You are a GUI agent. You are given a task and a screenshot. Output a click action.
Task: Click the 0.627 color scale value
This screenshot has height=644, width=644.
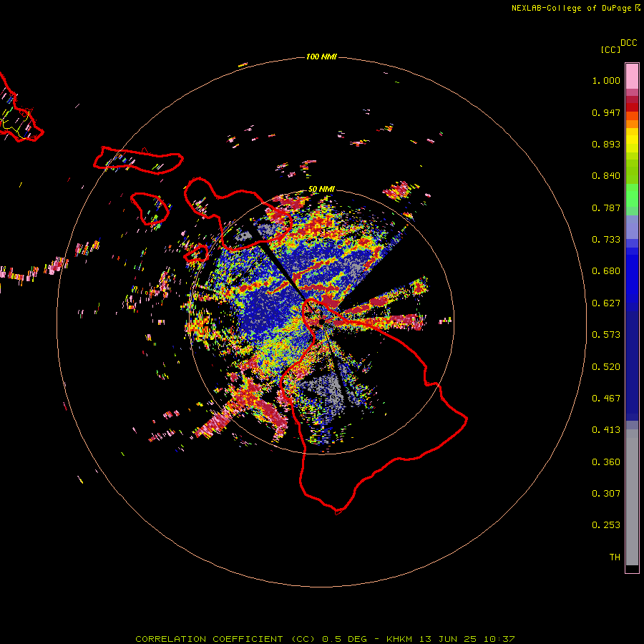click(x=606, y=303)
